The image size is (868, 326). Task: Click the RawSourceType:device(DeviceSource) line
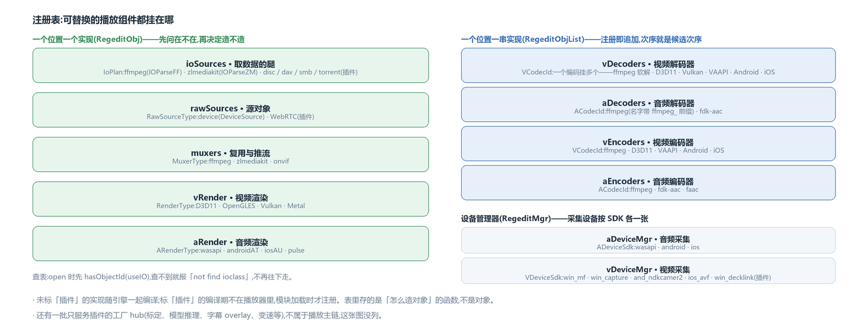click(x=231, y=117)
